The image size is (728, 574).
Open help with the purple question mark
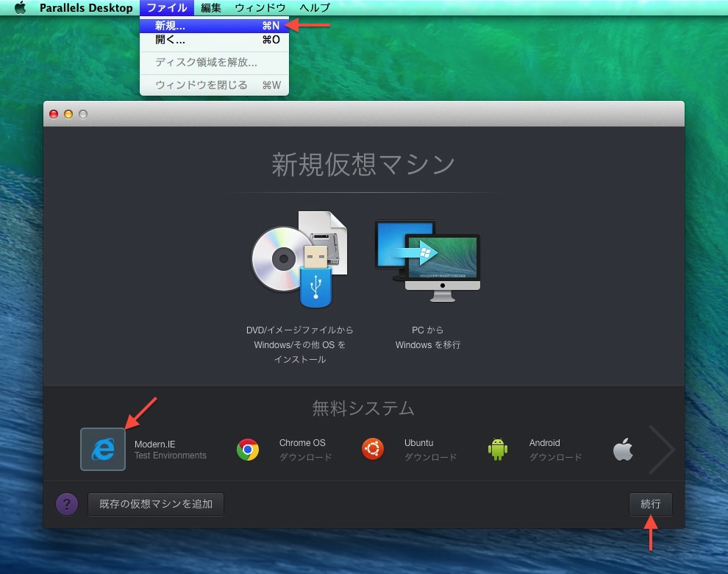click(67, 504)
